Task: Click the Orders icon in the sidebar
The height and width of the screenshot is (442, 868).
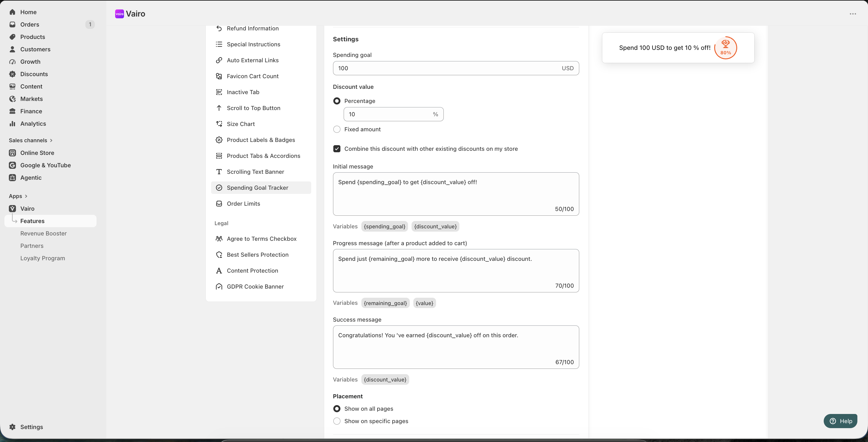Action: tap(12, 24)
